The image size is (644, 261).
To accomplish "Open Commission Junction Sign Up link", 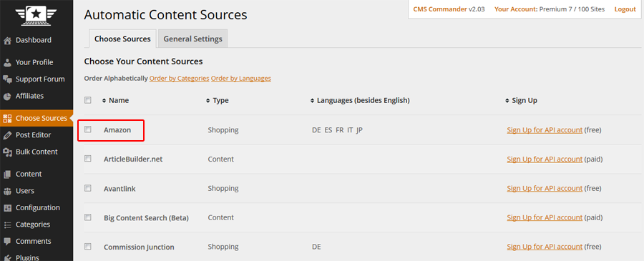I will tap(545, 247).
